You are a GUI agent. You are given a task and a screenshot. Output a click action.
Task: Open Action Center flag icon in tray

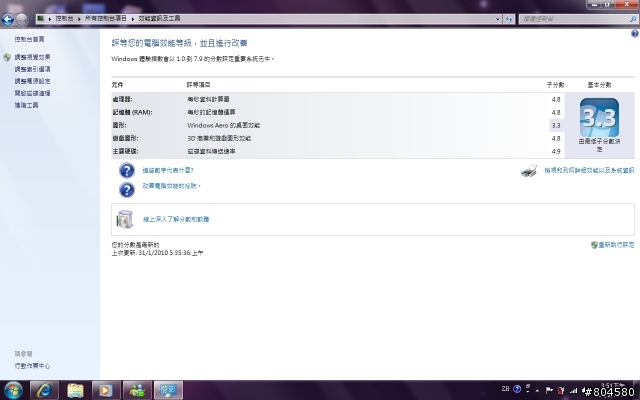[549, 390]
